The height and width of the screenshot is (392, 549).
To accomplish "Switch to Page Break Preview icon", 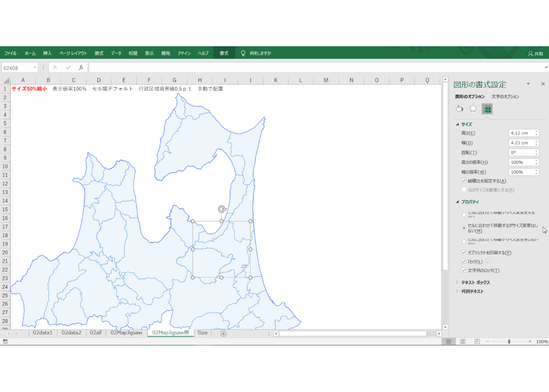I will [477, 342].
